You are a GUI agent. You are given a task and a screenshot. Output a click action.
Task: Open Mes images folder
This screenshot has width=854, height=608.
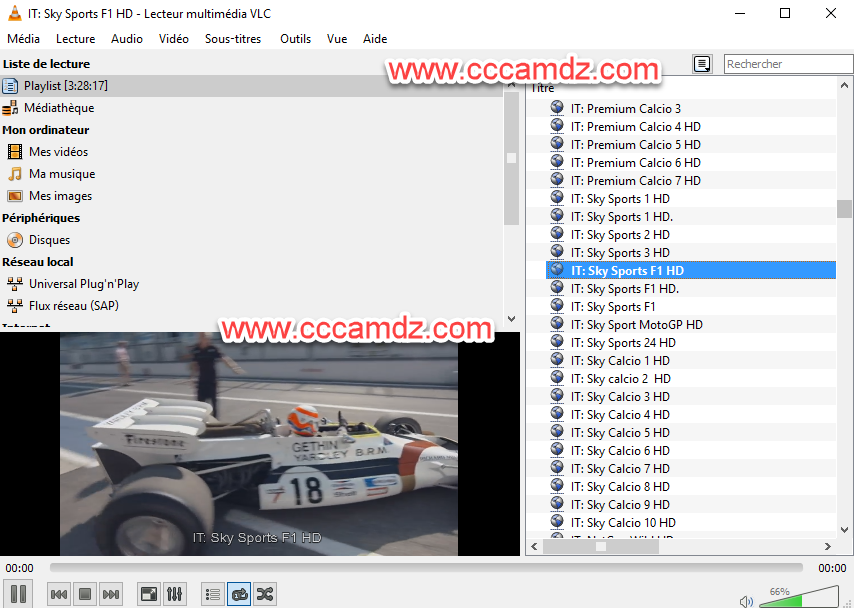(60, 196)
